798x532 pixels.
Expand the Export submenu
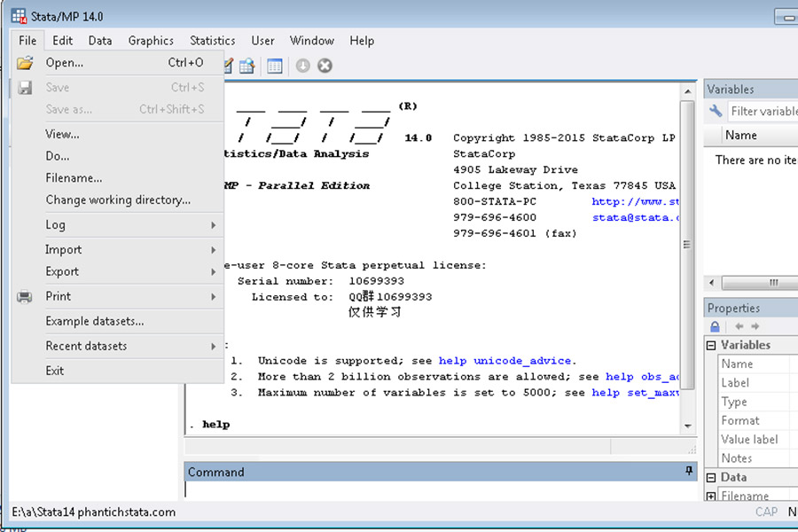click(117, 271)
